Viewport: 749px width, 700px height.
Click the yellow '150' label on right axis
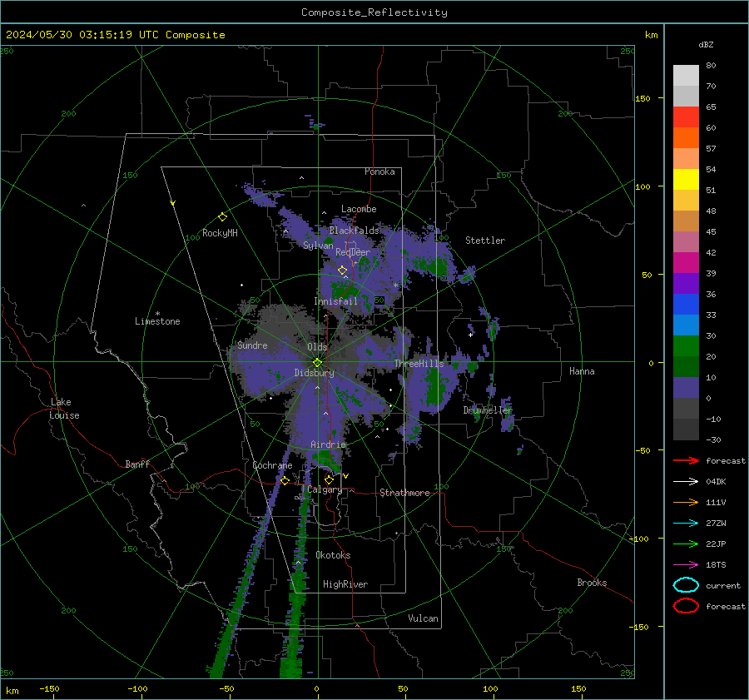click(643, 98)
